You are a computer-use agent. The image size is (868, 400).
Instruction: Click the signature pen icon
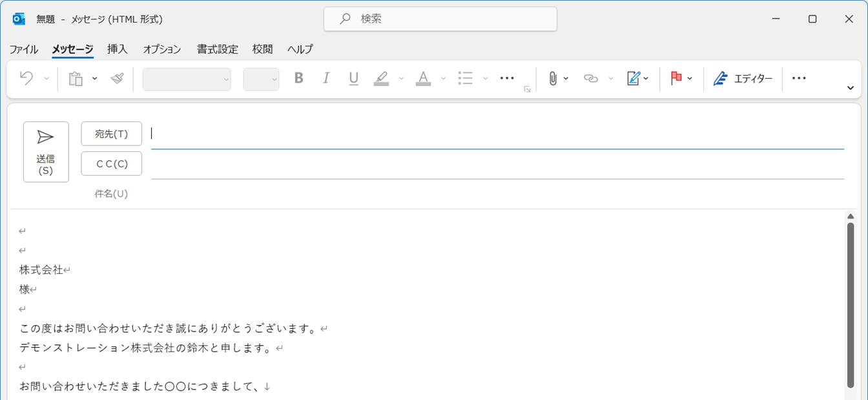click(x=633, y=79)
